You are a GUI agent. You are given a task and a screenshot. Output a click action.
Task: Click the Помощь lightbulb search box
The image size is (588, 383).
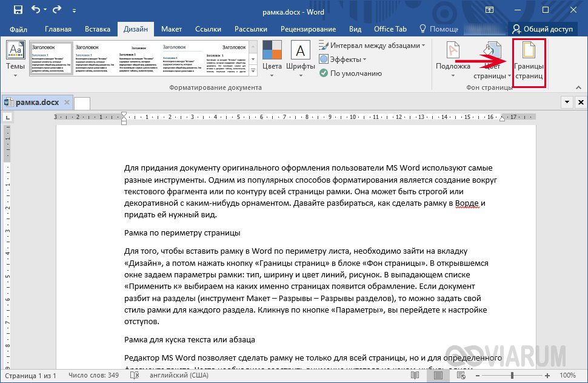pyautogui.click(x=439, y=29)
